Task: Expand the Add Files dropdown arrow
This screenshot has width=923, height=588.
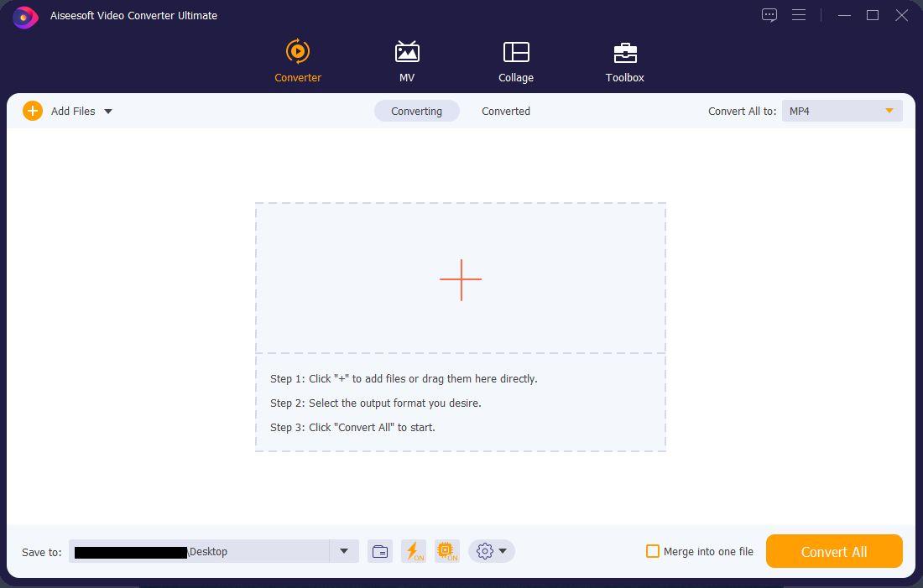Action: pyautogui.click(x=108, y=111)
